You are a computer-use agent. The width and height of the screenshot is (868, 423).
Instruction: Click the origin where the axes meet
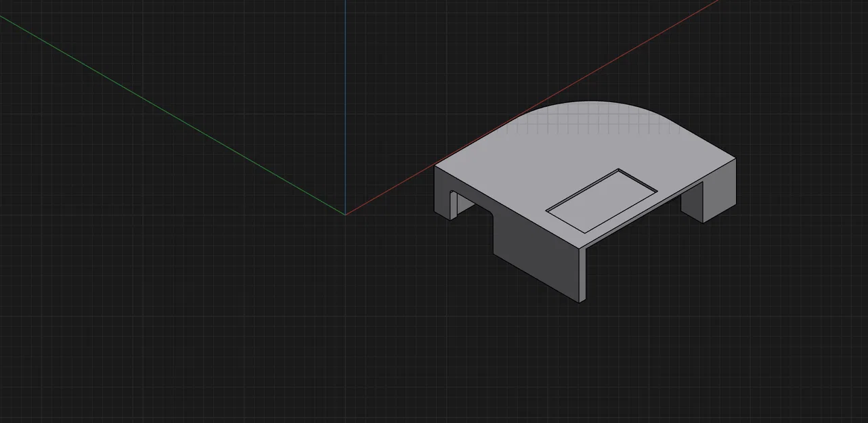[345, 215]
